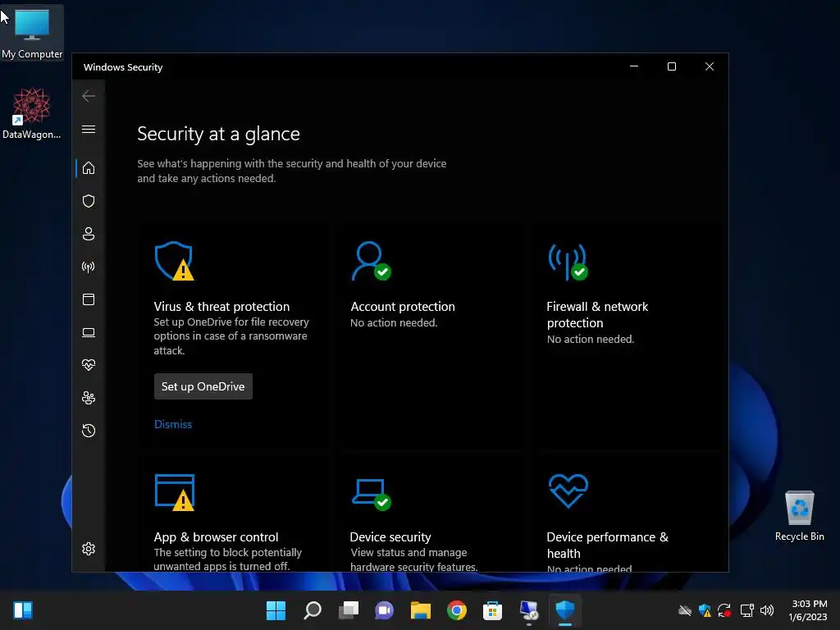Open the Home sidebar icon
840x630 pixels.
pyautogui.click(x=89, y=168)
